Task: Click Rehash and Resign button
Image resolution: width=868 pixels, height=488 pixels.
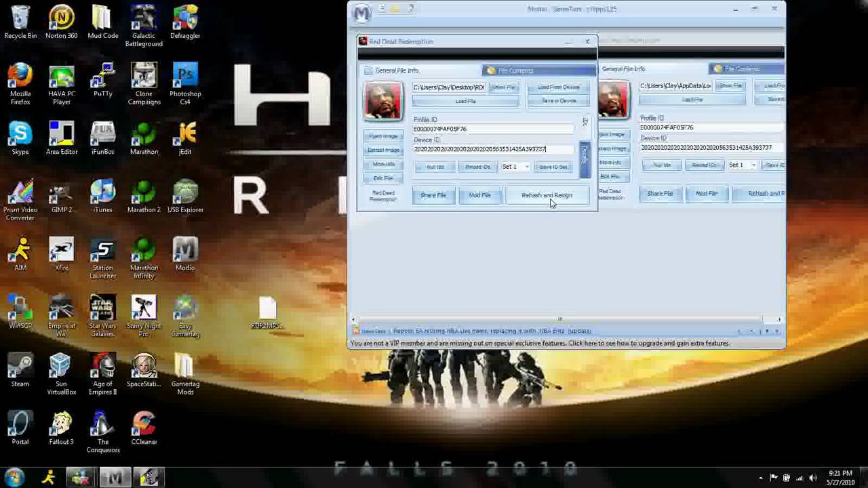Action: (x=547, y=195)
